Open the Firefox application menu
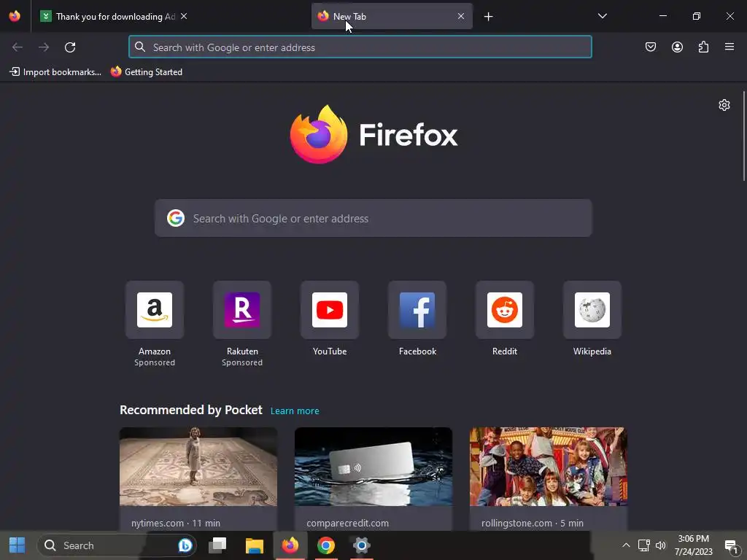Viewport: 747px width, 560px height. [x=729, y=47]
